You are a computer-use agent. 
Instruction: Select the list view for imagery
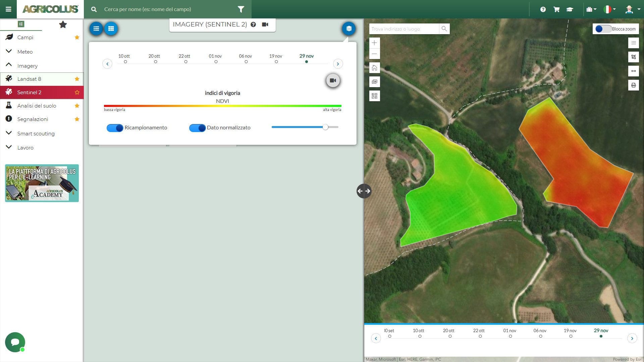click(96, 28)
